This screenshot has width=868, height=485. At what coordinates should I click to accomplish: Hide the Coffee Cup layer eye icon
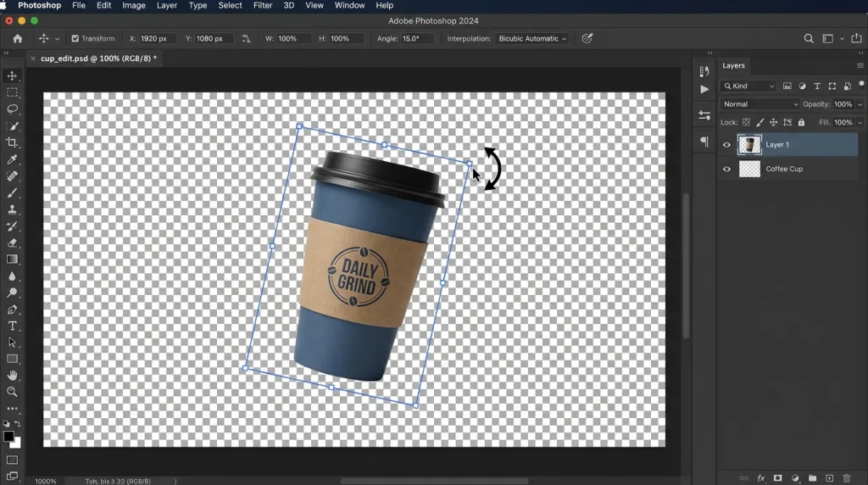pyautogui.click(x=726, y=170)
